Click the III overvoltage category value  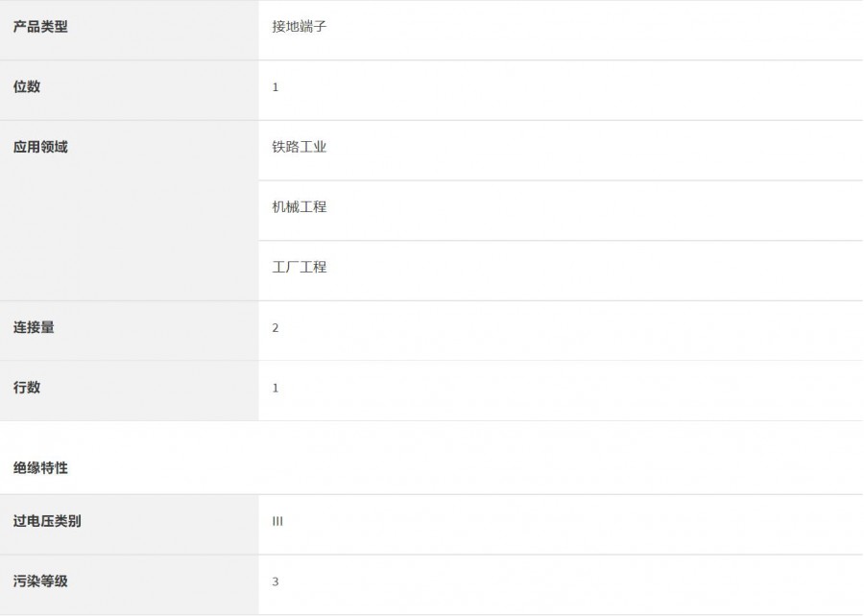pos(277,522)
